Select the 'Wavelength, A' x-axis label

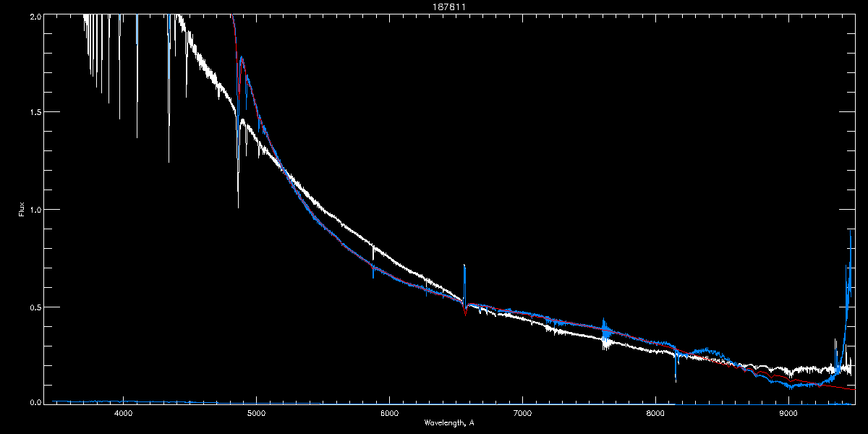click(x=449, y=422)
